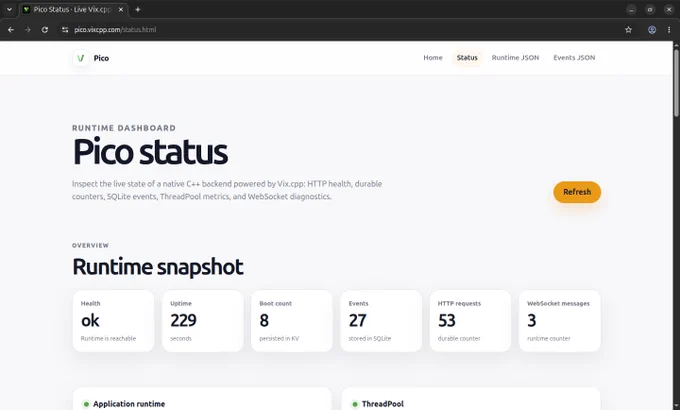Click the green dot beside Application runtime
The height and width of the screenshot is (410, 680).
[86, 404]
